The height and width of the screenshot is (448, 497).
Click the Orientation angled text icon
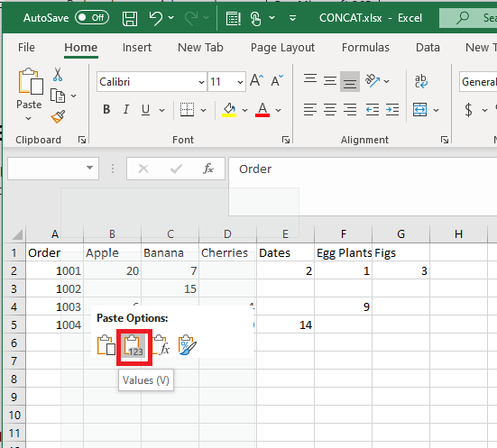pos(373,80)
